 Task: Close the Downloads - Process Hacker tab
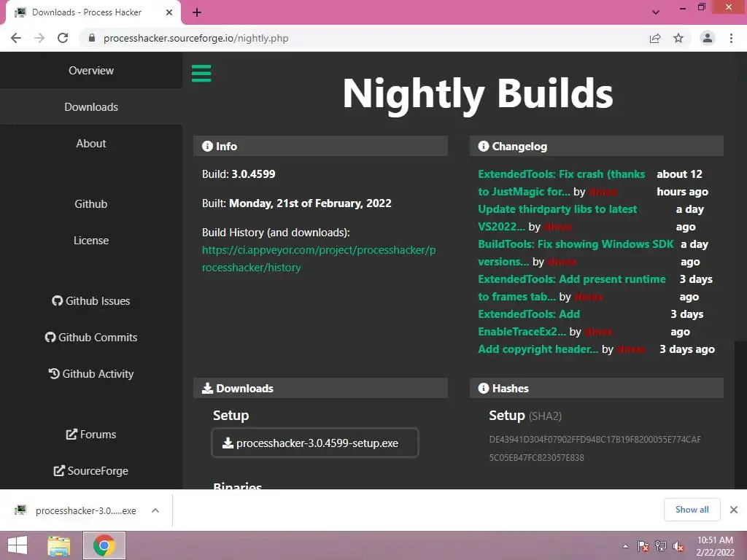[x=169, y=12]
